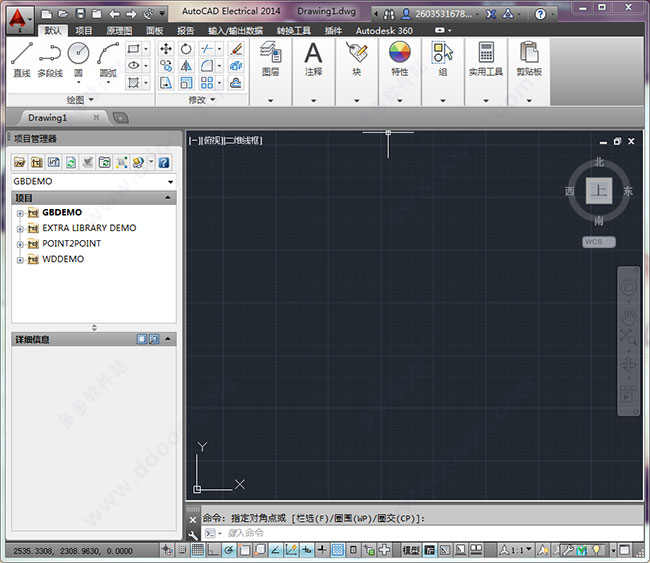Open the 图层 (Layer) panel button
Viewport: 650px width, 563px height.
tap(270, 57)
